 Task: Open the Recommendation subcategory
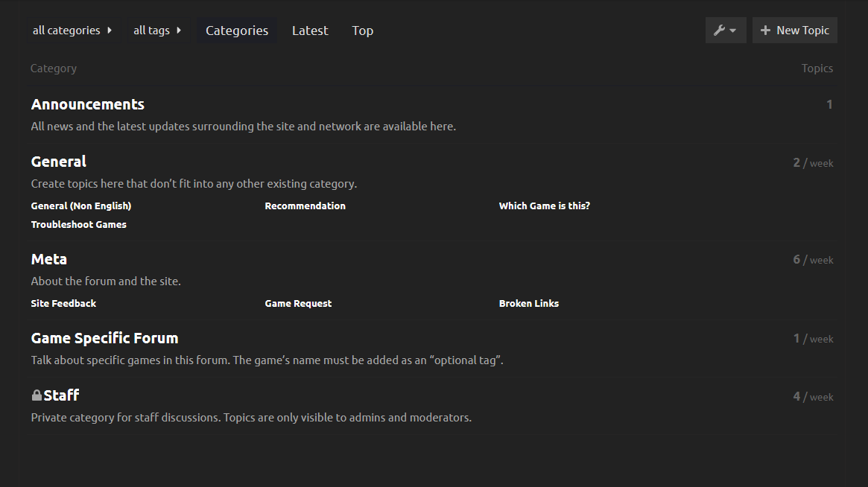click(305, 206)
